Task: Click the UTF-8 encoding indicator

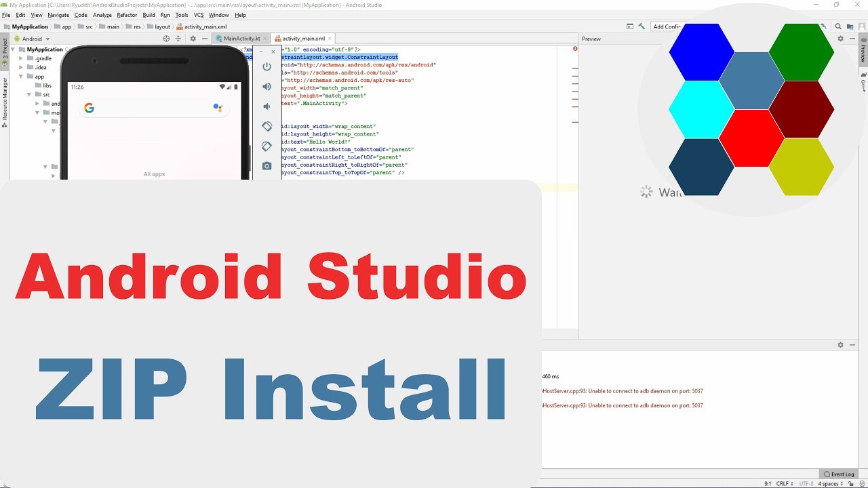Action: tap(806, 484)
